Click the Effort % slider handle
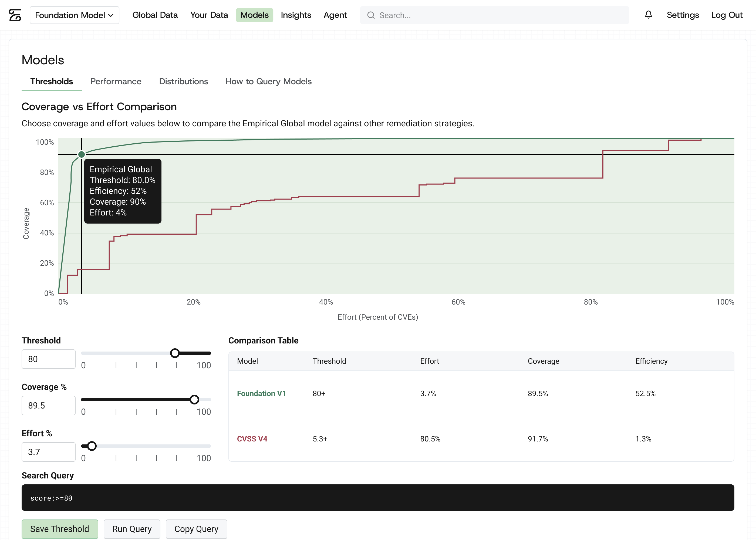 click(92, 446)
